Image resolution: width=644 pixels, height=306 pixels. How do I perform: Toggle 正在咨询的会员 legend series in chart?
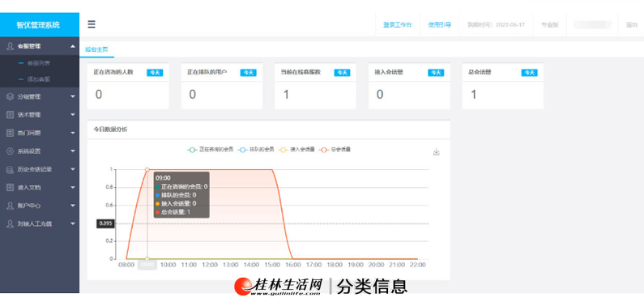210,150
